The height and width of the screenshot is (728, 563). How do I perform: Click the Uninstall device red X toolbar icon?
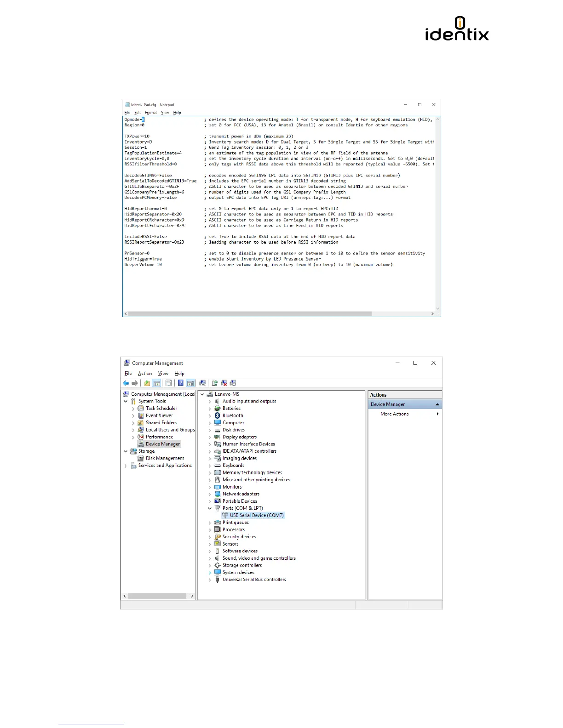[x=224, y=383]
